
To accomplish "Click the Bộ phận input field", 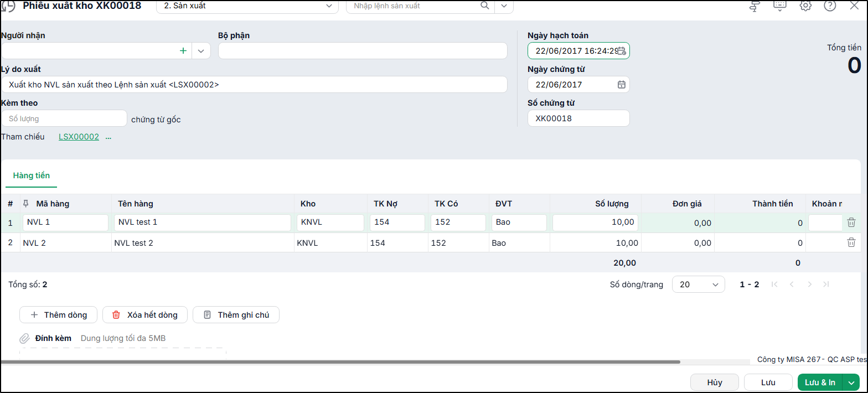I will tap(363, 51).
